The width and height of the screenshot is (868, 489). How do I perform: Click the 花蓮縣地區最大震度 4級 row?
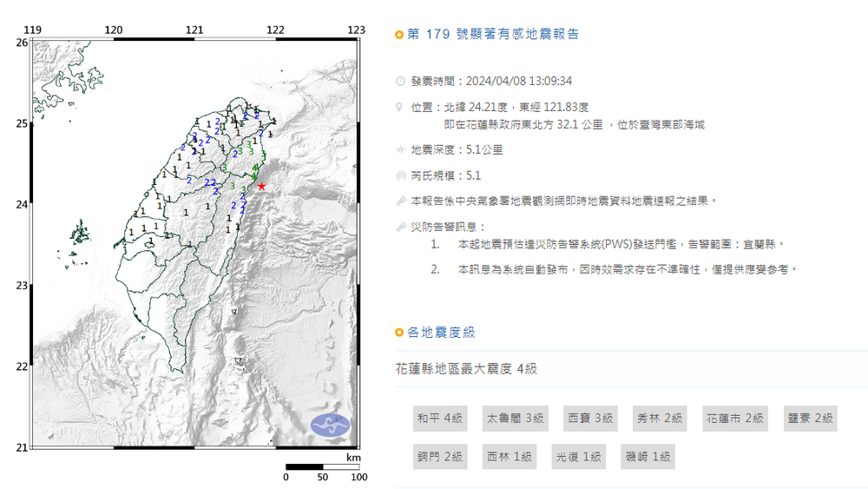pyautogui.click(x=631, y=369)
